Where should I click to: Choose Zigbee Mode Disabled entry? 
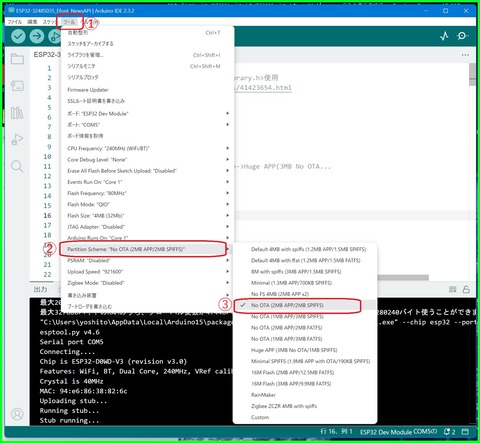[x=147, y=283]
